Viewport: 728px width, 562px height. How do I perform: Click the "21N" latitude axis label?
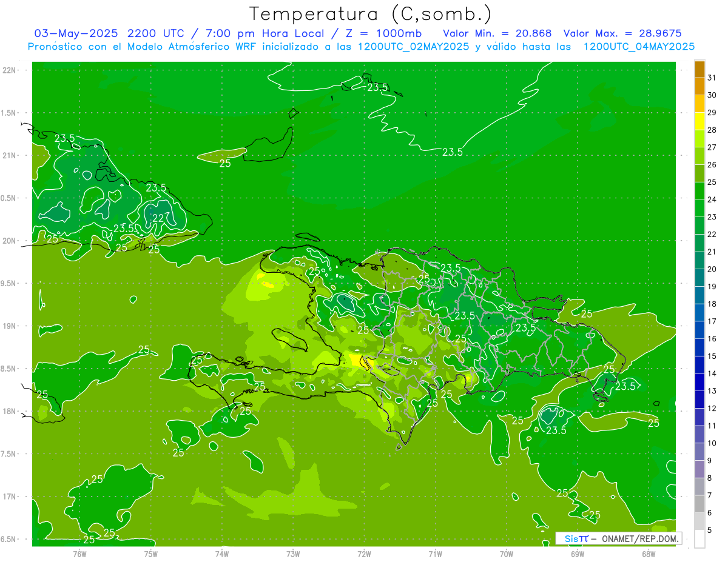pyautogui.click(x=10, y=155)
